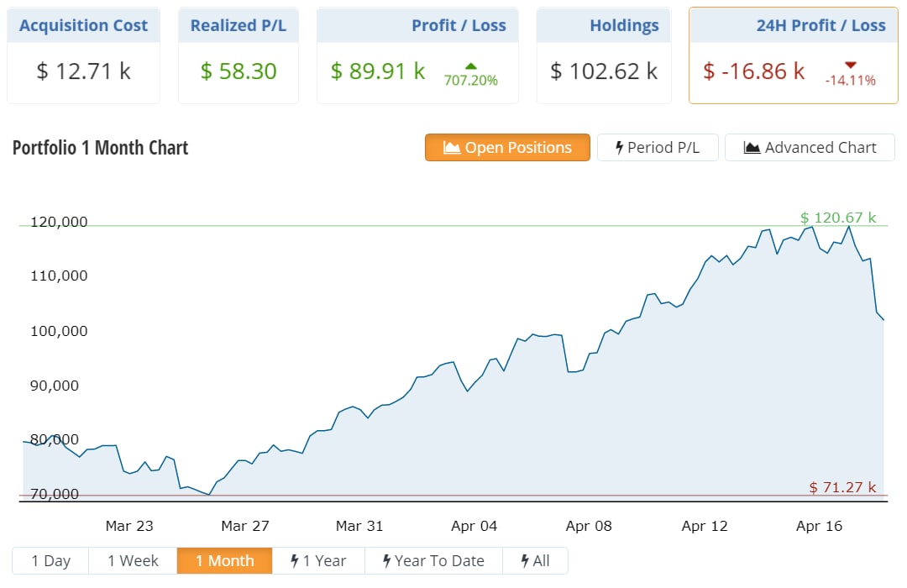
Task: Click the green up arrow above 707.20%
Action: (x=470, y=66)
